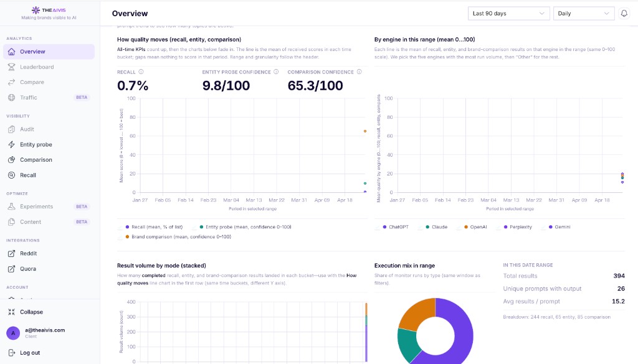638x364 pixels.
Task: Click the Comparison Confidence info icon
Action: (x=359, y=72)
